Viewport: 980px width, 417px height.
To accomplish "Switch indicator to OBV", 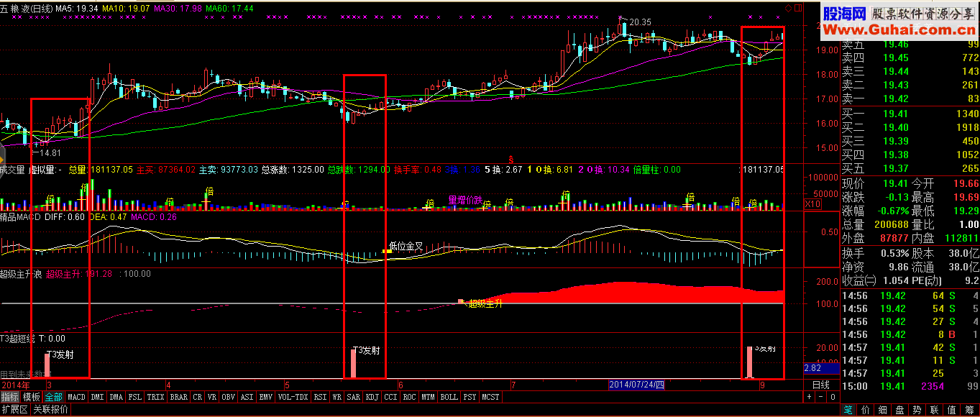I will point(229,396).
